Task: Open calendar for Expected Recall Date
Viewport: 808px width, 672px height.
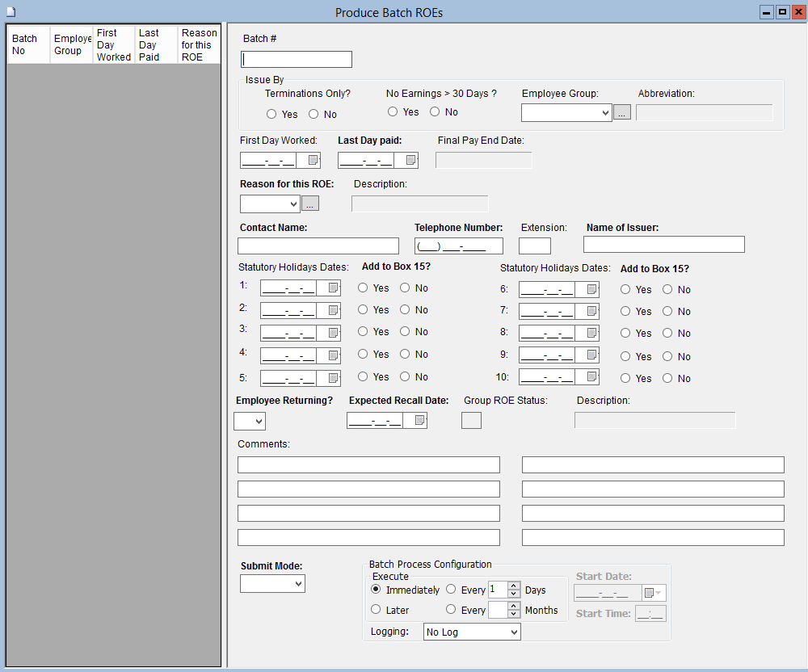Action: [x=419, y=421]
